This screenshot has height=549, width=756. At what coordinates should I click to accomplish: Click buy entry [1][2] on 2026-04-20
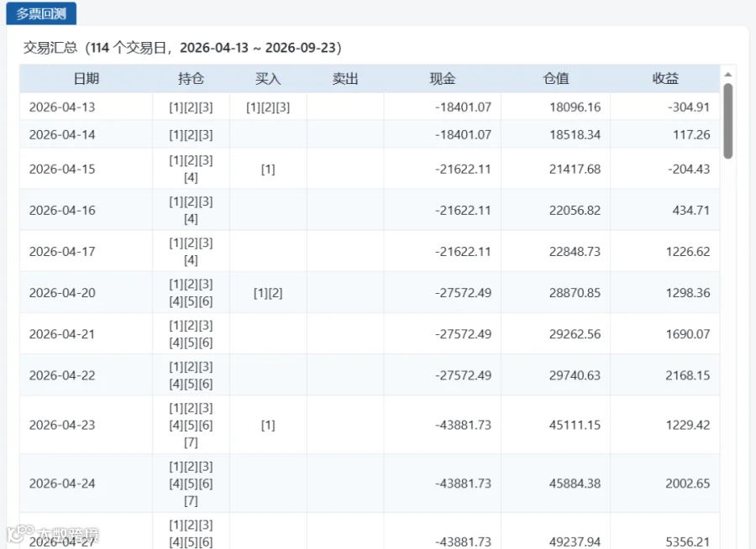(268, 293)
